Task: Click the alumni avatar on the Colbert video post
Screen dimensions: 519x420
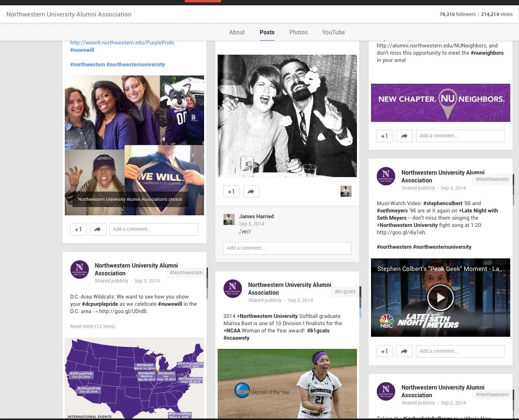Action: [386, 176]
